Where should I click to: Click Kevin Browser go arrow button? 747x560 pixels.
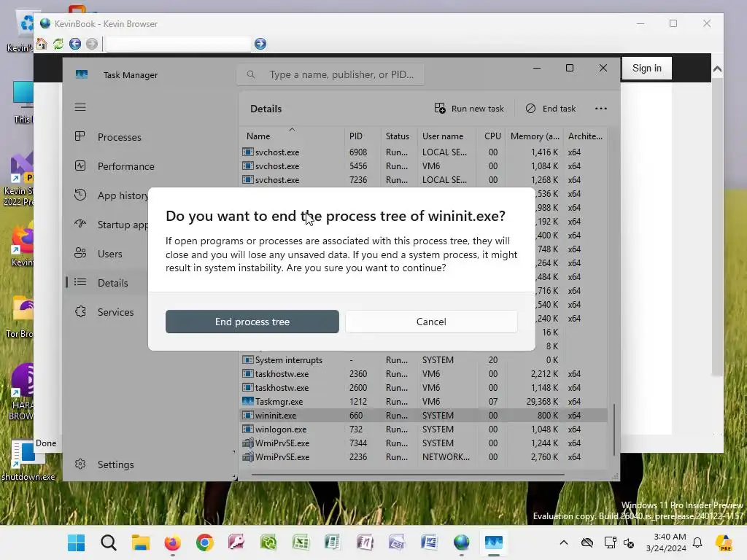(x=260, y=44)
